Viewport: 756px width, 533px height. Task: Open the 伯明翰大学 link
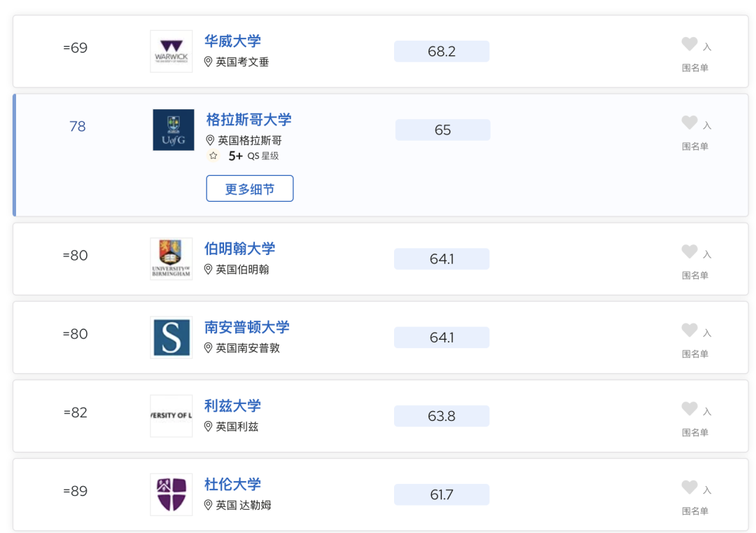(x=239, y=249)
